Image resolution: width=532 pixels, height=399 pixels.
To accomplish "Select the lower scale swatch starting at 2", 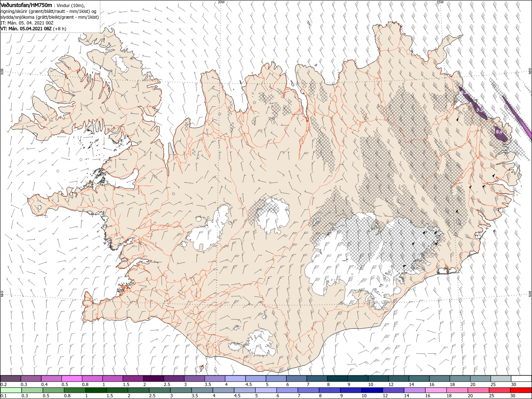I will tap(138, 390).
